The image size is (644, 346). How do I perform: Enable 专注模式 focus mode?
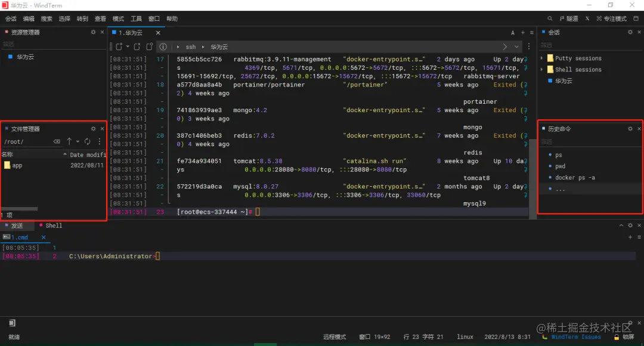[x=612, y=18]
